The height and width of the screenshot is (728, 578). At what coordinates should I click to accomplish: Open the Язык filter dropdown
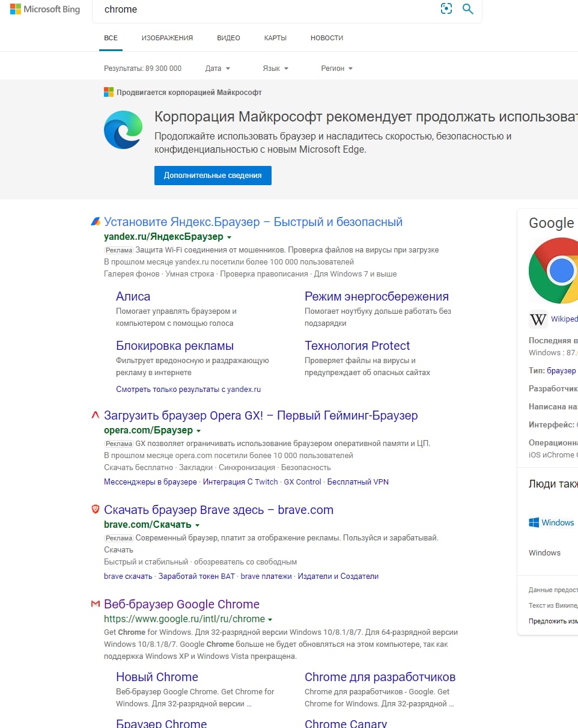tap(275, 69)
